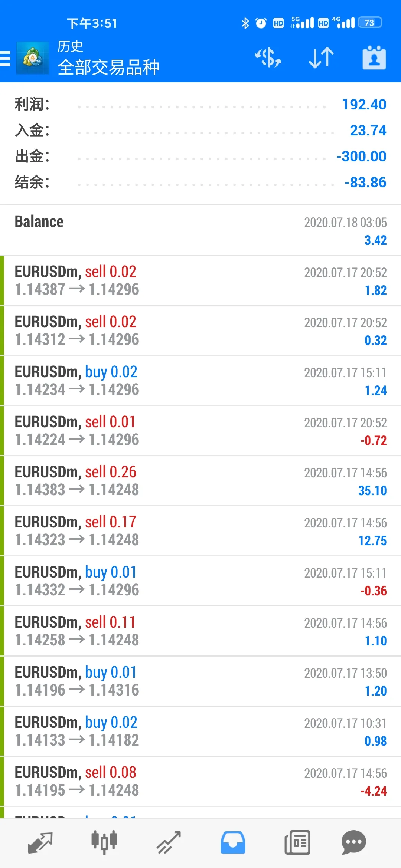Viewport: 401px width, 868px height.
Task: Open the News tab icon
Action: click(x=297, y=842)
